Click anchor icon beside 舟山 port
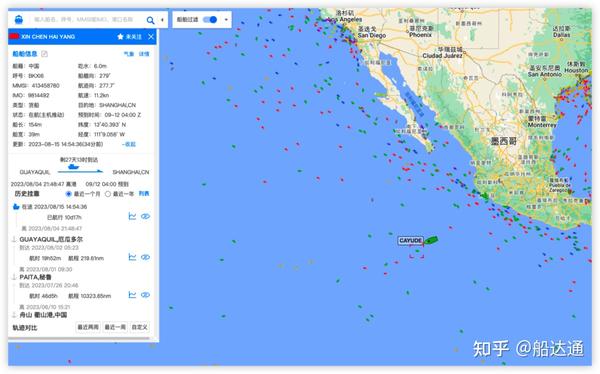 click(x=14, y=315)
